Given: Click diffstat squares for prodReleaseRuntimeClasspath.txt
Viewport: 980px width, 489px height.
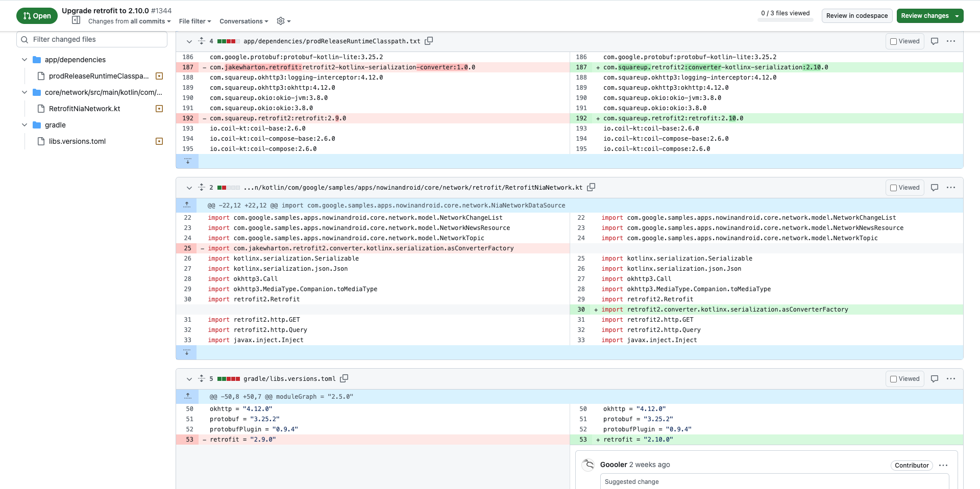Looking at the screenshot, I should [228, 41].
